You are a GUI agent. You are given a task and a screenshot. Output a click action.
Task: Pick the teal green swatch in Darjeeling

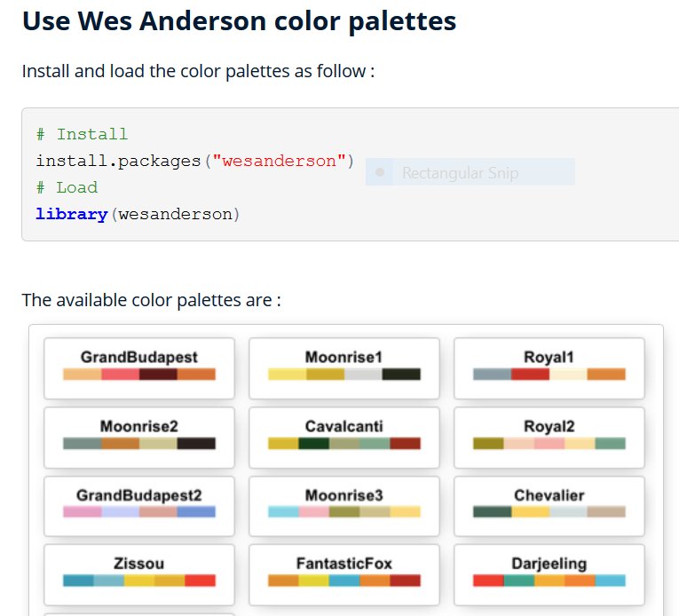tap(518, 580)
